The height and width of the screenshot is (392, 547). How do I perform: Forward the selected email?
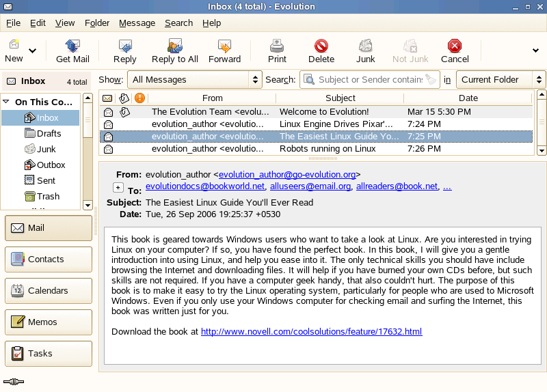(x=224, y=51)
